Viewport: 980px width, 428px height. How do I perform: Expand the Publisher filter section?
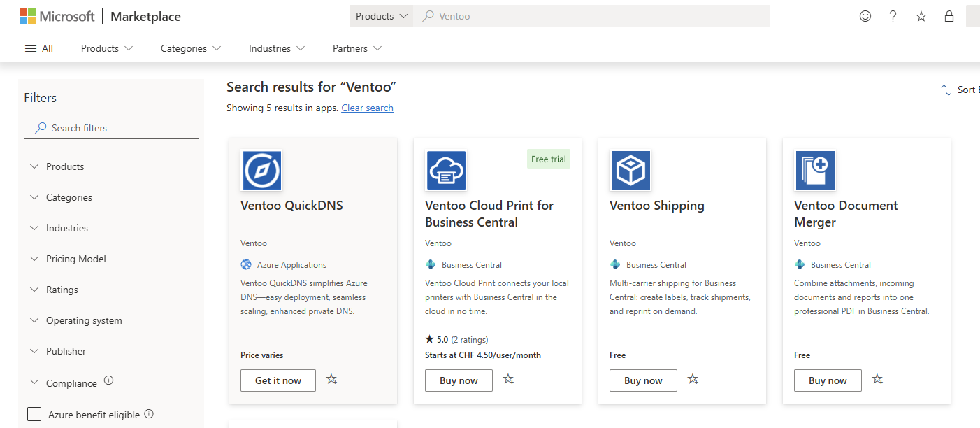tap(59, 351)
